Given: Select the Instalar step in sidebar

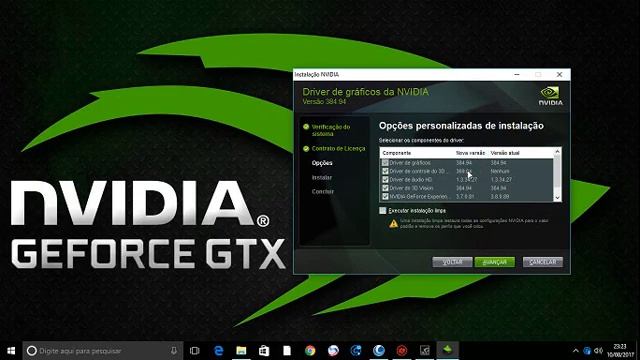Looking at the screenshot, I should (x=322, y=178).
